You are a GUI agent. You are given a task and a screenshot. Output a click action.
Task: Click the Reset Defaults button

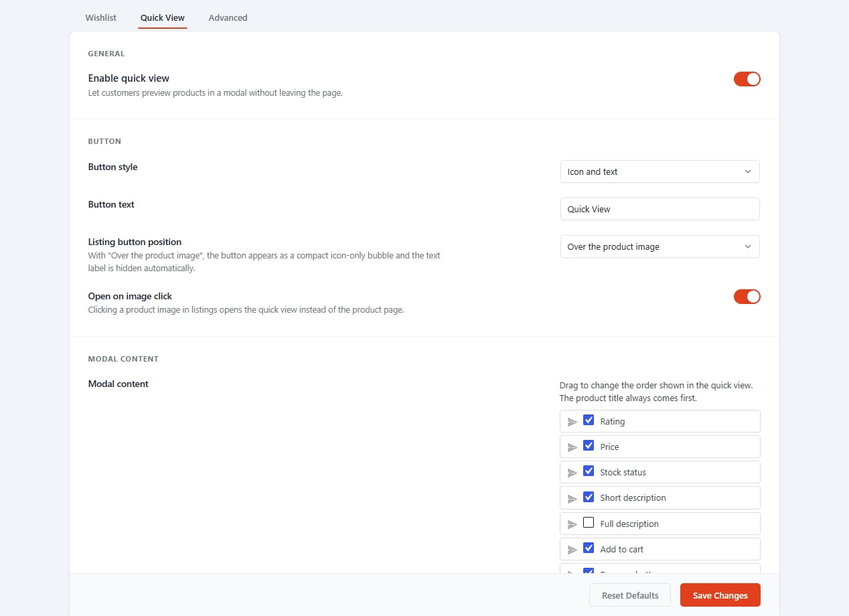tap(630, 595)
